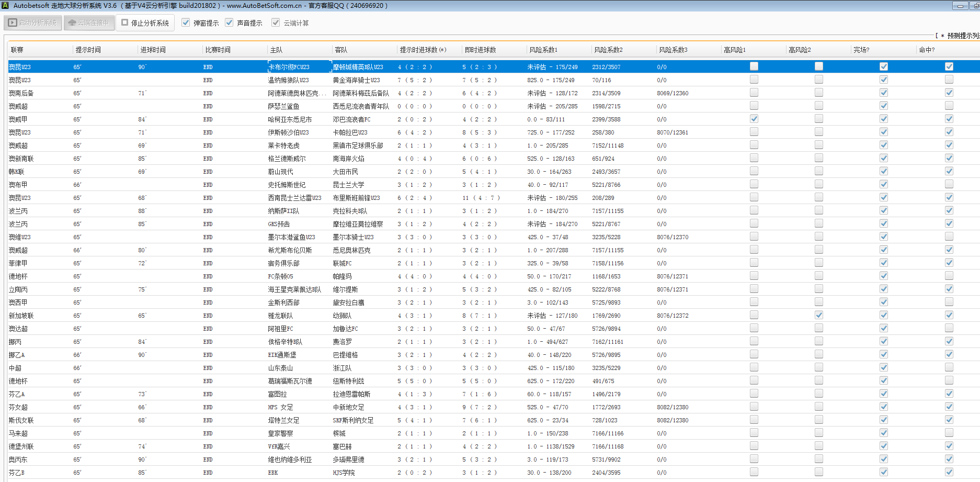Toggle 命中 checkbox in the 蔚山现代 row
This screenshot has width=980, height=482.
click(x=949, y=171)
